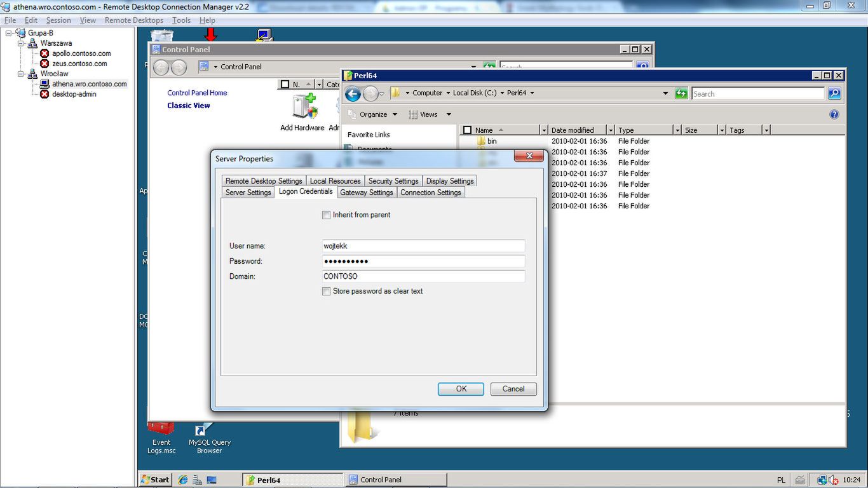The image size is (868, 488).
Task: Switch to Server Settings tab
Action: click(248, 193)
